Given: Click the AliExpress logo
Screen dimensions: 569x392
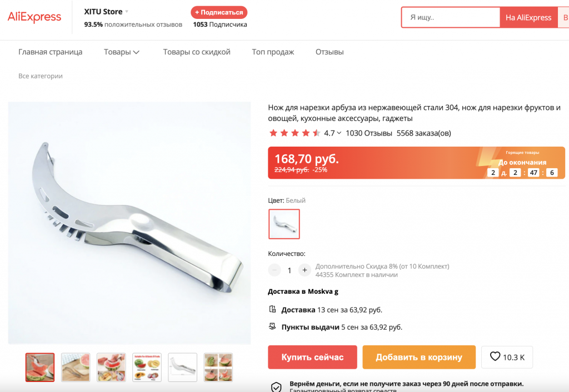Looking at the screenshot, I should point(34,17).
